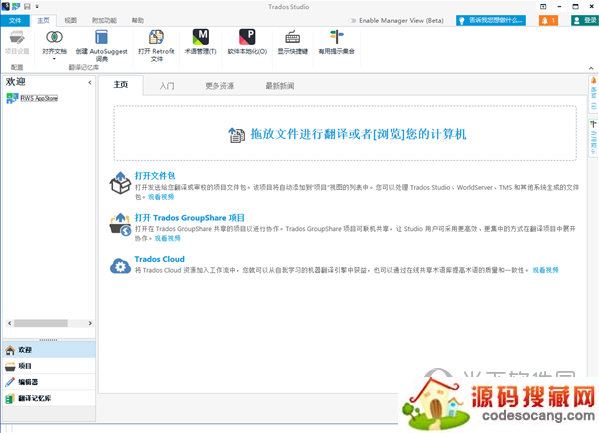The image size is (599, 433).
Task: Select the 主页 ribbon tab
Action: (x=43, y=20)
